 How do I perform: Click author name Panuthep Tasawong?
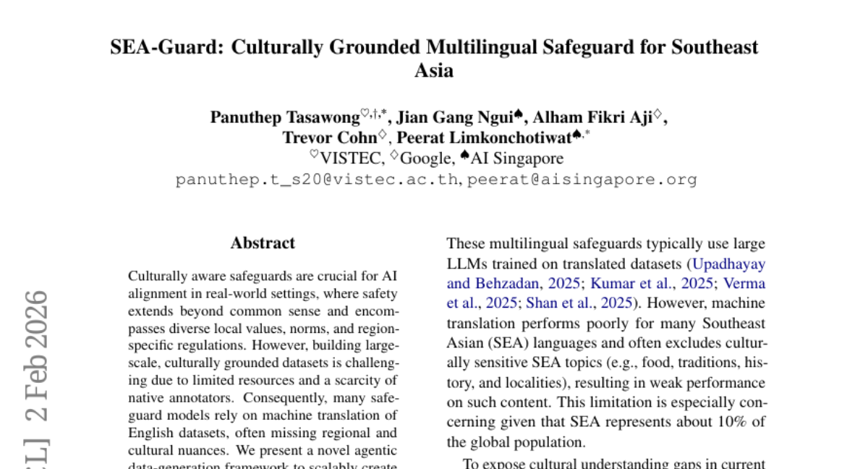coord(284,117)
